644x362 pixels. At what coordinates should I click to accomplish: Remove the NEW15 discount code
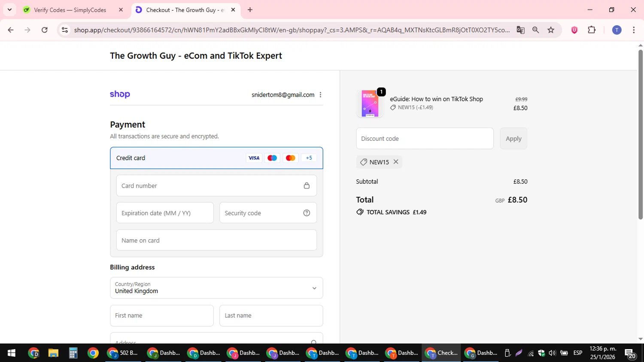coord(396,162)
